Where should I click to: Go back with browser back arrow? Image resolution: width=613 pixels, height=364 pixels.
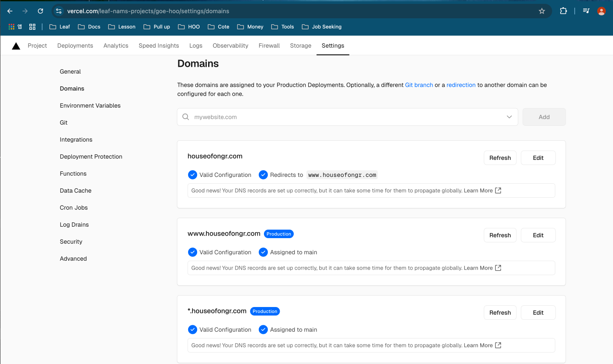(x=10, y=11)
